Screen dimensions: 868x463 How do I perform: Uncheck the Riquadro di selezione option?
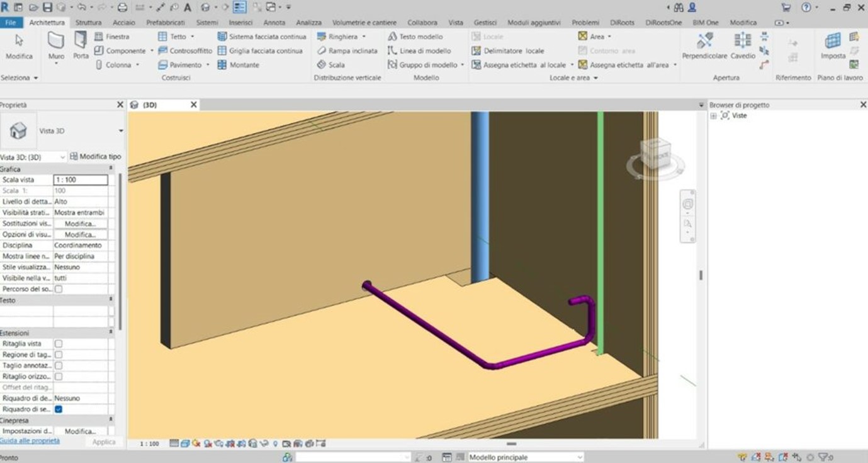[58, 409]
